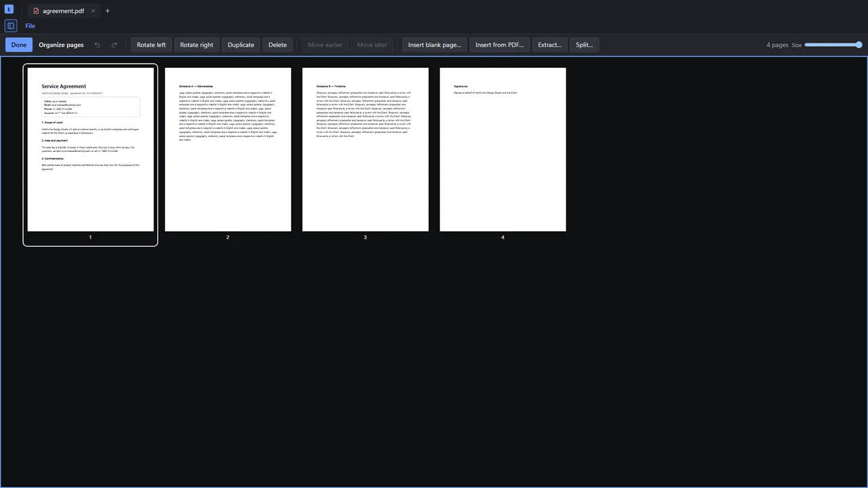Click the "Size" label beside the slider
Viewport: 868px width, 488px height.
point(797,45)
